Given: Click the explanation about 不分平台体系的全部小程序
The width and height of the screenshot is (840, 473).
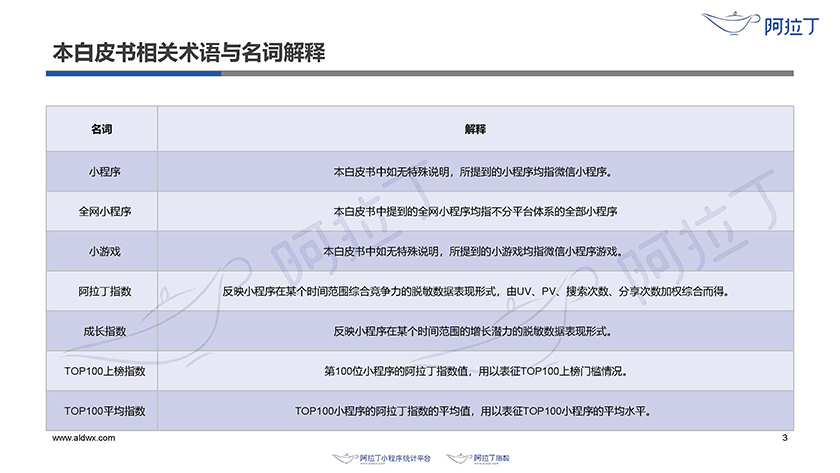Looking at the screenshot, I should coord(475,212).
